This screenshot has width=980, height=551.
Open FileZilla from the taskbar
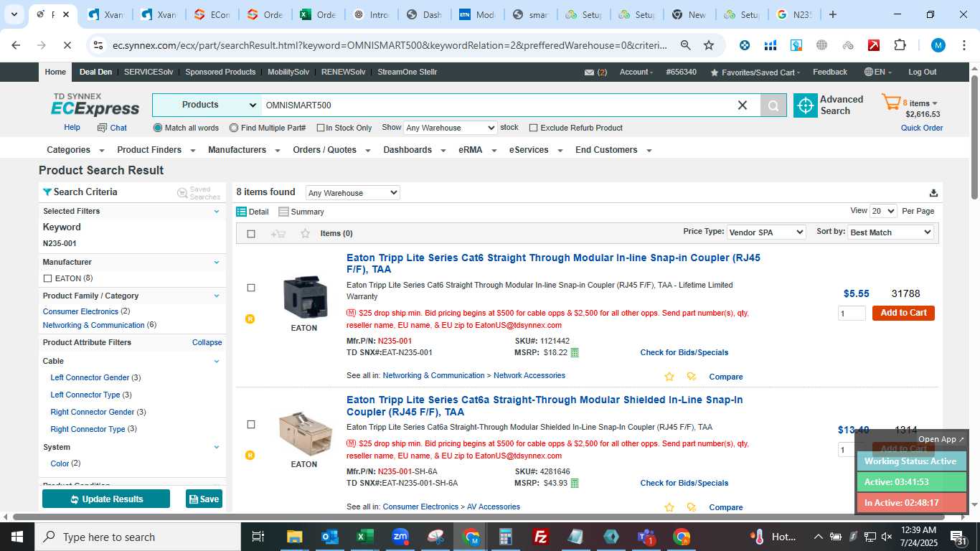click(541, 537)
